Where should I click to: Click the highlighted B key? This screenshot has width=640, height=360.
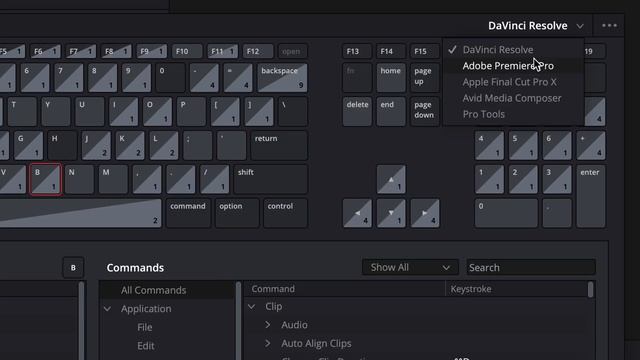(45, 179)
